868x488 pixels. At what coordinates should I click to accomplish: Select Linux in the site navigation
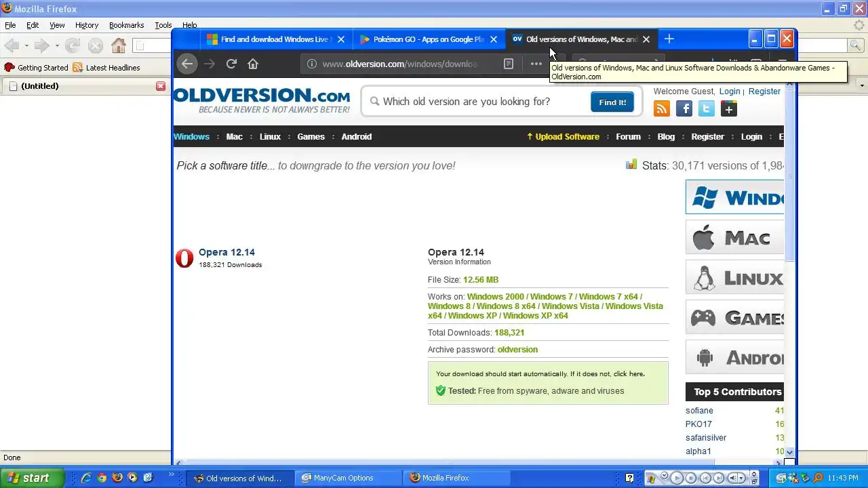[270, 136]
